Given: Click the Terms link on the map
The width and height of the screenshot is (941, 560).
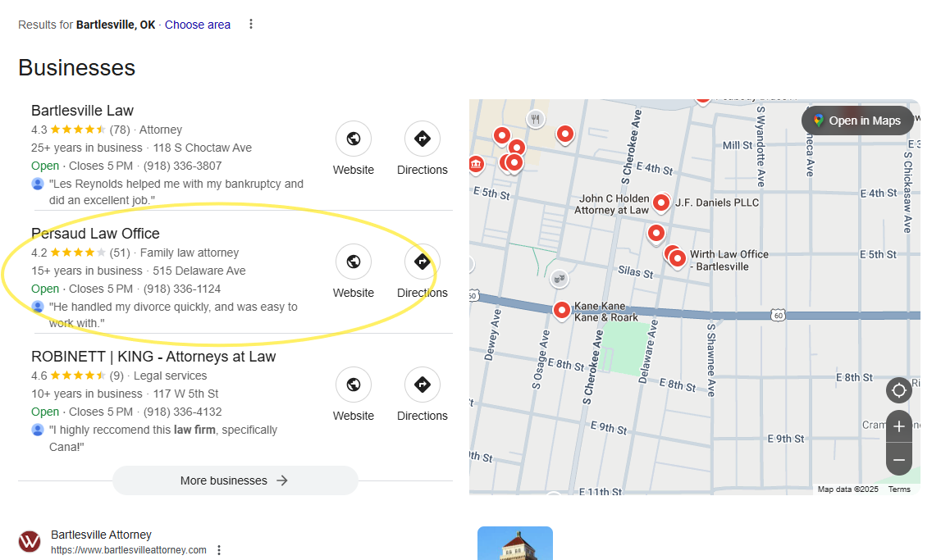Looking at the screenshot, I should point(899,489).
